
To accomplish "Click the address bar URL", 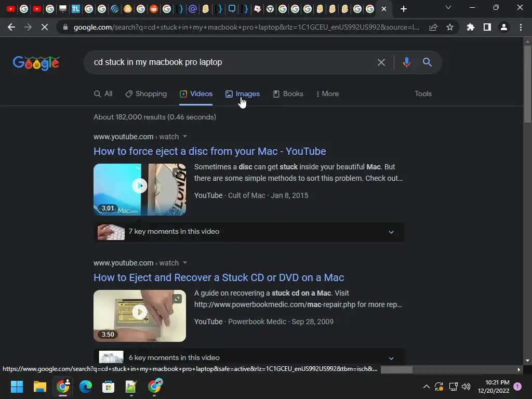I will click(x=246, y=27).
